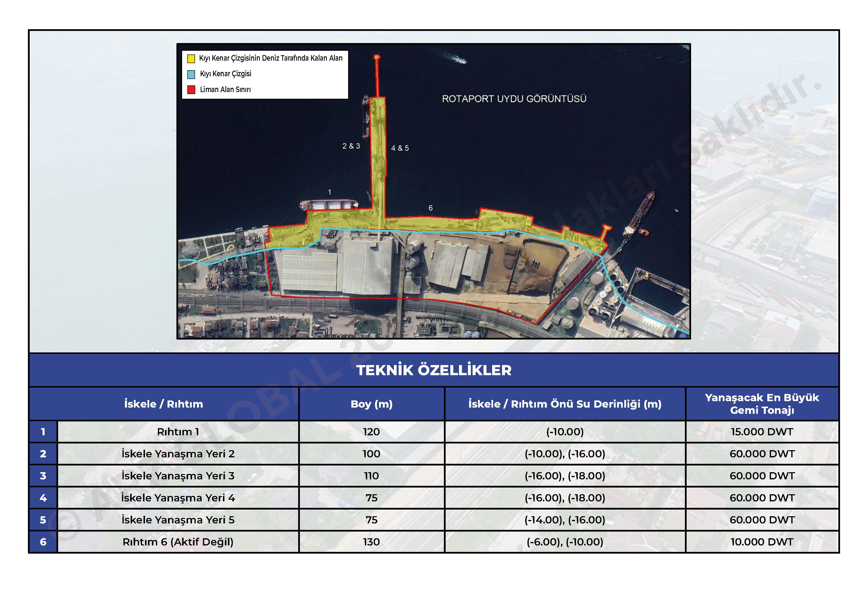Click the length value '100'

coord(372,454)
